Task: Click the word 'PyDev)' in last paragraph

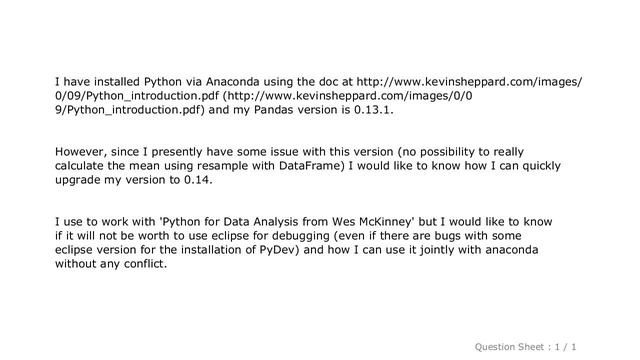Action: point(280,250)
